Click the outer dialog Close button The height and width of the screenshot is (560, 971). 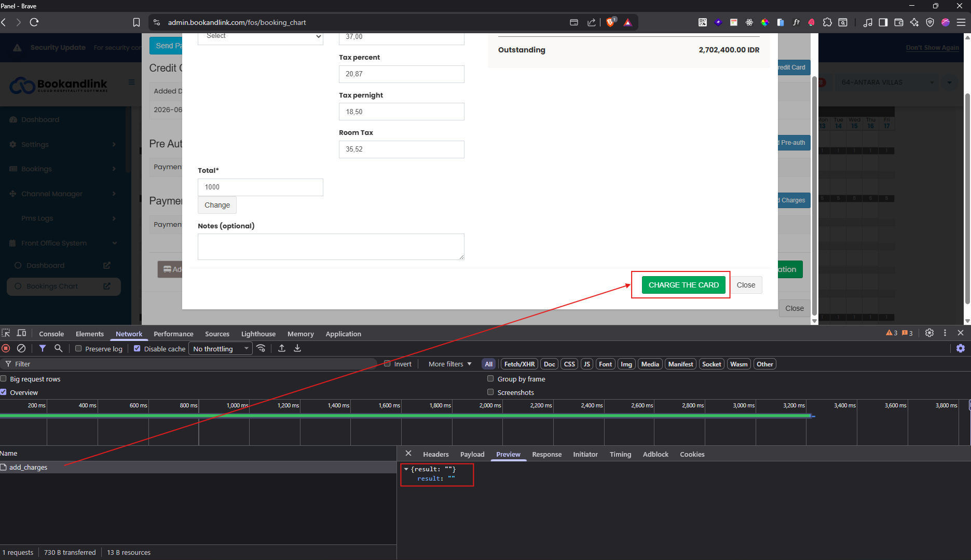[x=794, y=308]
